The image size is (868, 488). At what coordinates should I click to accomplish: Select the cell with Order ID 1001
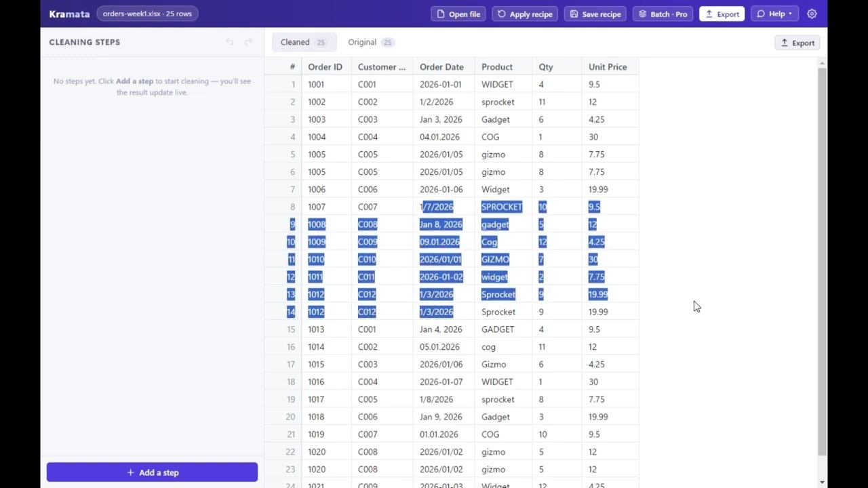(326, 84)
